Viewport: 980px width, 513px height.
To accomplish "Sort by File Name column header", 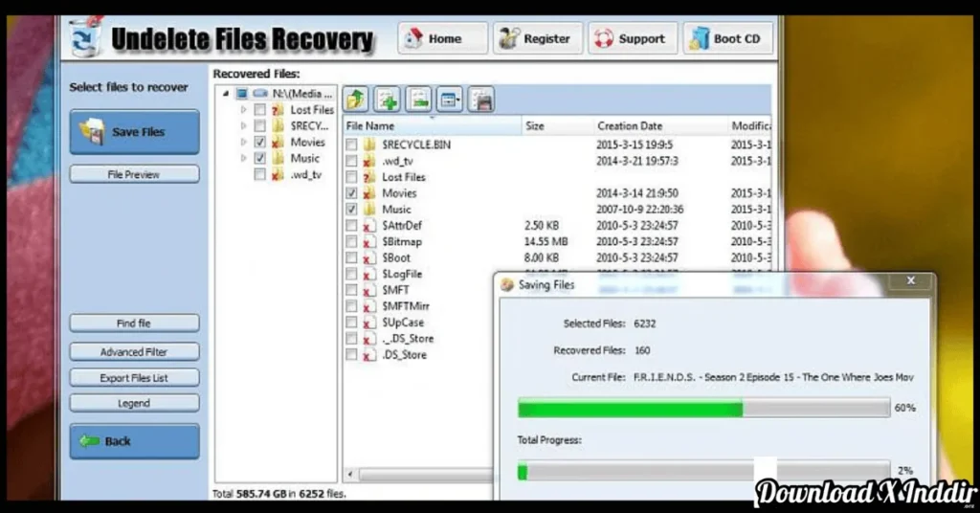I will click(x=433, y=126).
